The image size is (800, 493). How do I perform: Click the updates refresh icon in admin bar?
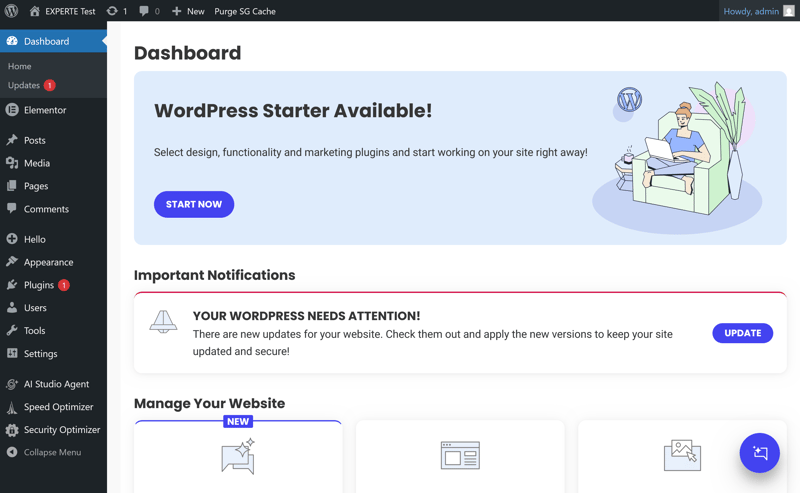[112, 11]
